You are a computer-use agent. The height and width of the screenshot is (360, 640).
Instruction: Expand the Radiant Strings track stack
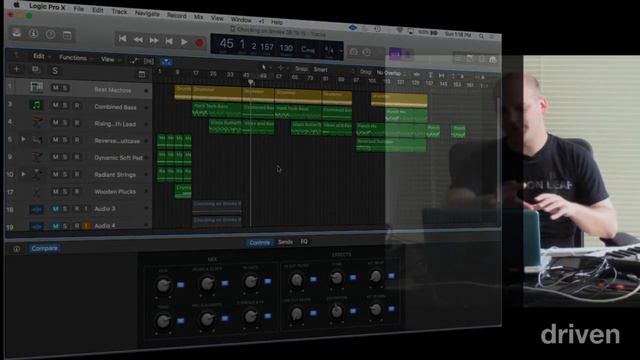[23, 174]
